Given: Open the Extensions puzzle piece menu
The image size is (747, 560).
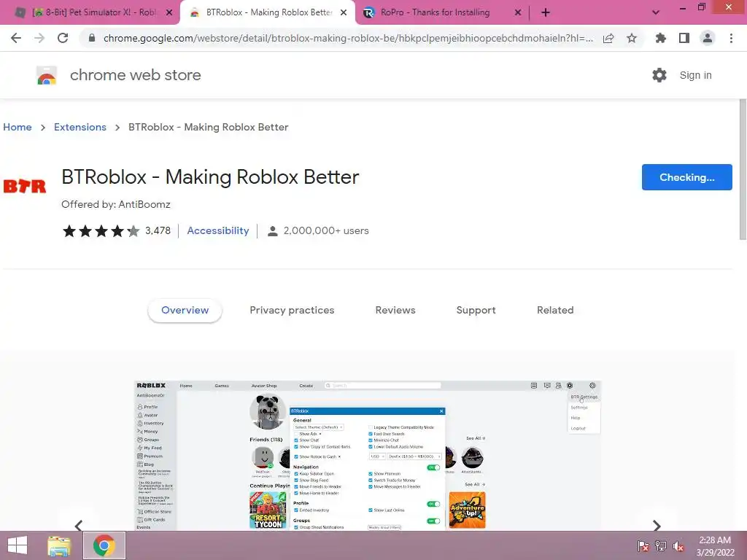Looking at the screenshot, I should click(660, 38).
